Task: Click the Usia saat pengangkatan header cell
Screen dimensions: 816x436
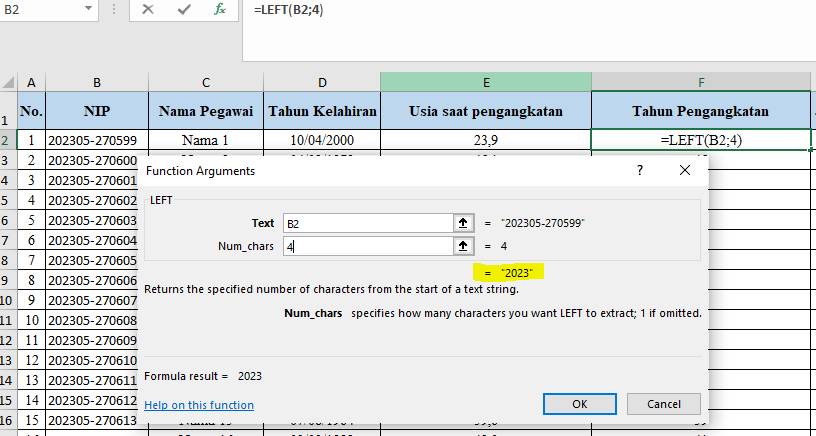Action: (486, 111)
